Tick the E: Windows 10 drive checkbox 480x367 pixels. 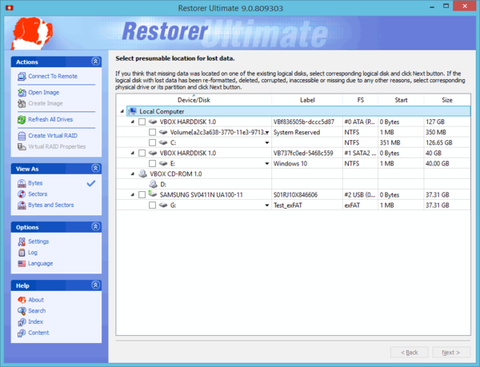pos(152,163)
